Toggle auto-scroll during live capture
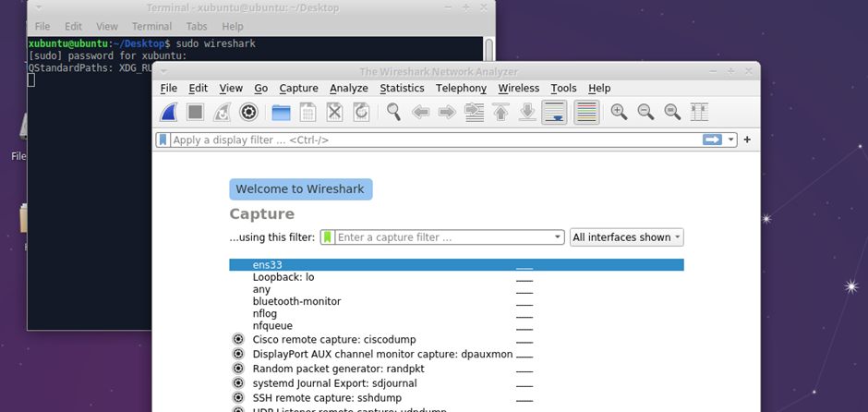The width and height of the screenshot is (868, 412). 554,113
